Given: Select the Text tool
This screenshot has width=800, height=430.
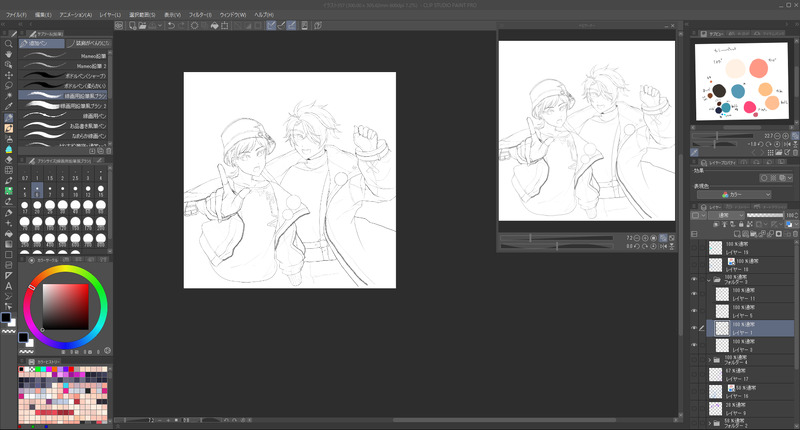Looking at the screenshot, I should (x=9, y=285).
